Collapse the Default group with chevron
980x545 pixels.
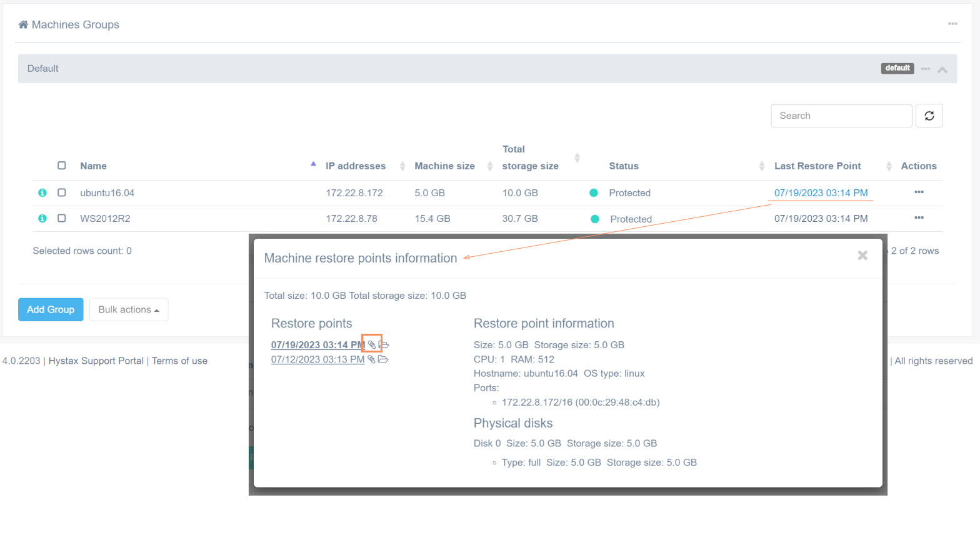(x=942, y=69)
